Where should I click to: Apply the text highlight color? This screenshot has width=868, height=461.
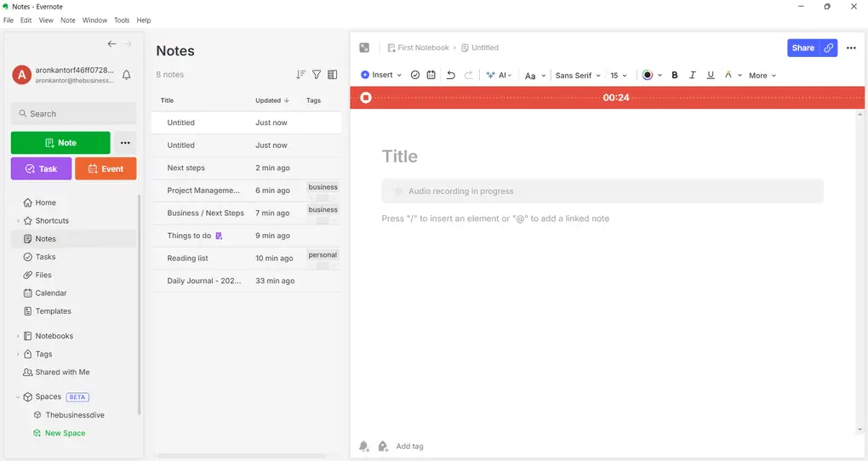[x=728, y=75]
